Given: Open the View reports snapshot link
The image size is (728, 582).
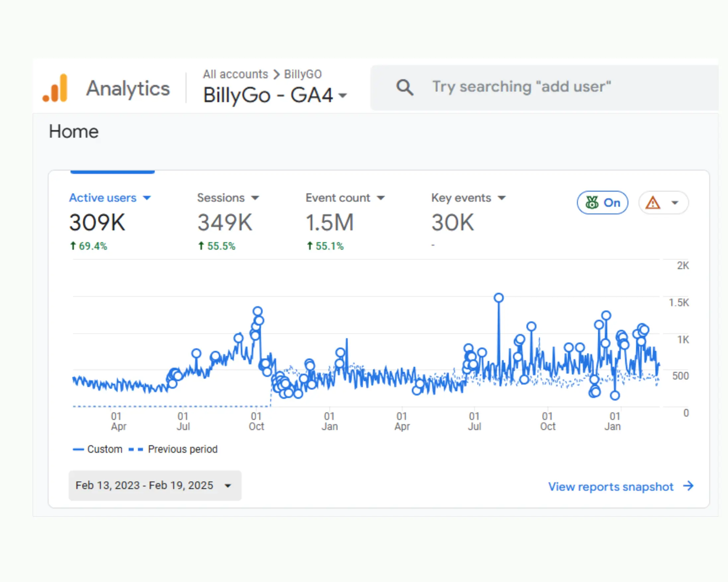Looking at the screenshot, I should tap(611, 486).
